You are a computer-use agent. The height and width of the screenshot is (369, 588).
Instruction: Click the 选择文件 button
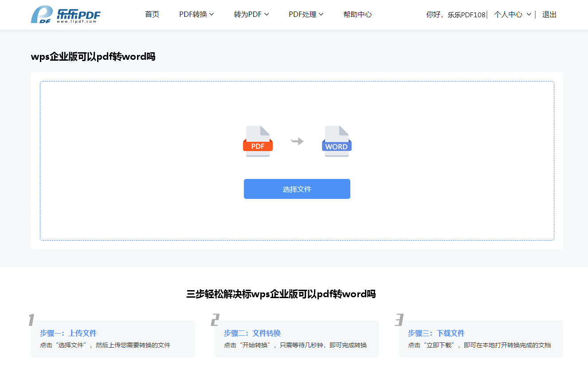pyautogui.click(x=297, y=189)
